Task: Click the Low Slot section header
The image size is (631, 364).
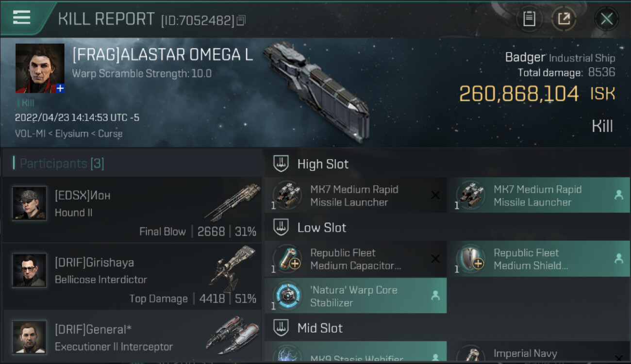Action: tap(322, 228)
